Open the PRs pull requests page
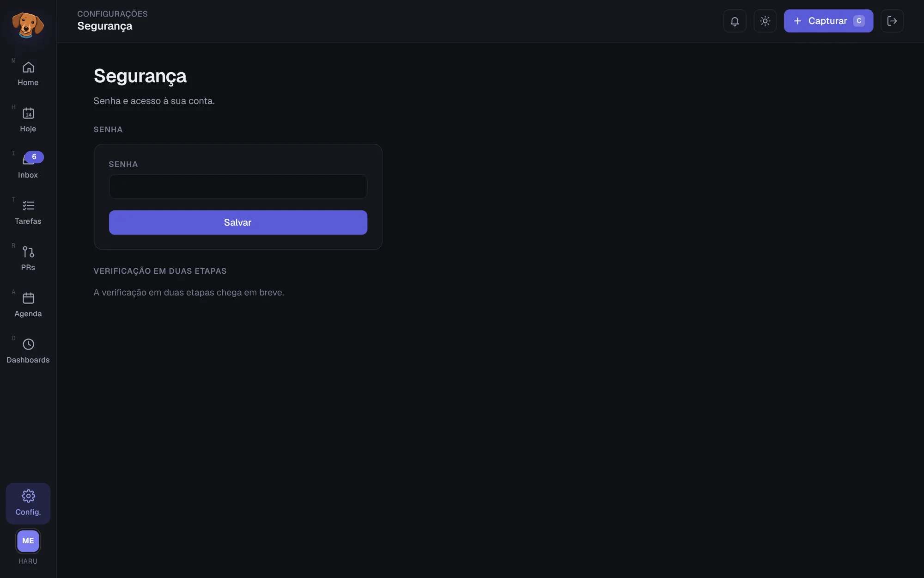The height and width of the screenshot is (578, 924). (28, 258)
